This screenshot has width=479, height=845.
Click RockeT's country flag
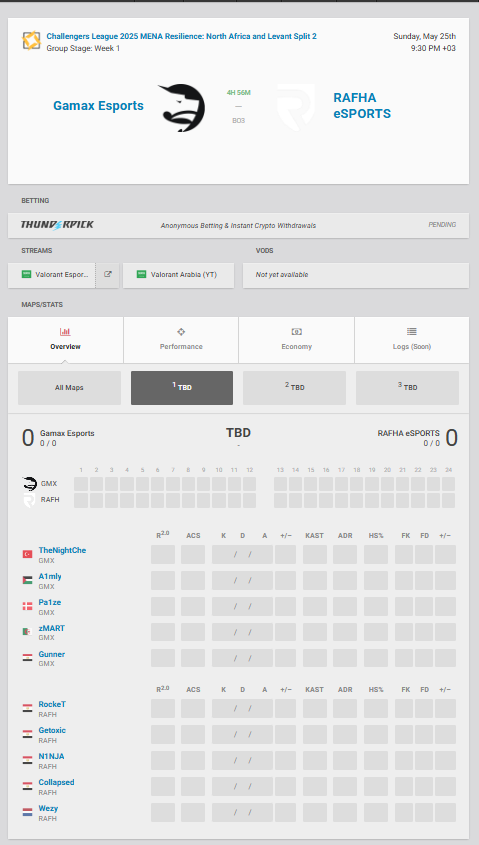tap(27, 708)
